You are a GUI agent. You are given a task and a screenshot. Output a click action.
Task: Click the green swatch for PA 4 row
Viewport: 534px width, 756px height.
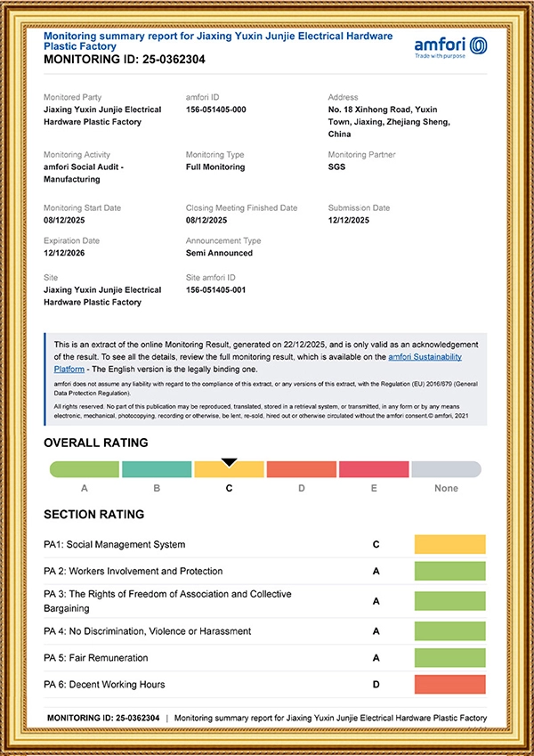450,631
